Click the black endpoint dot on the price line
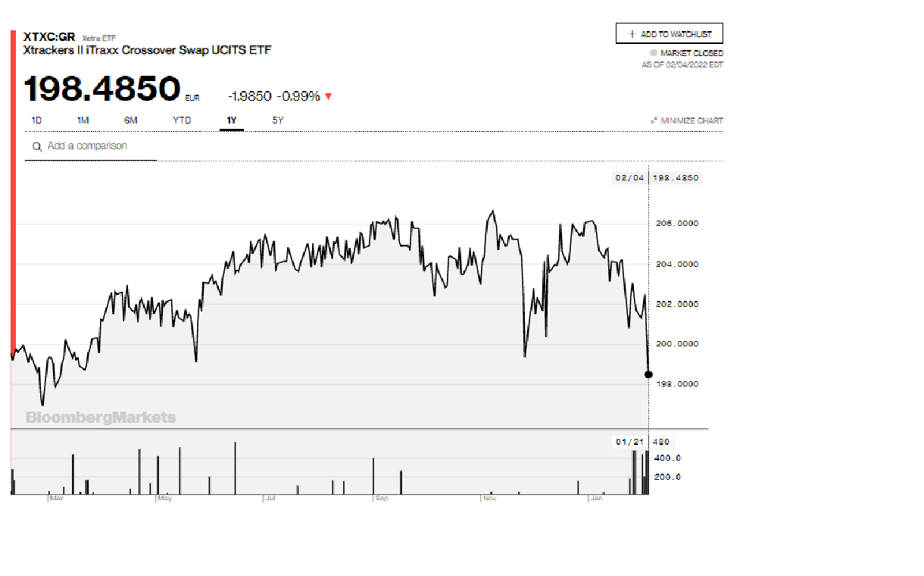Screen dimensions: 924x576 point(648,374)
